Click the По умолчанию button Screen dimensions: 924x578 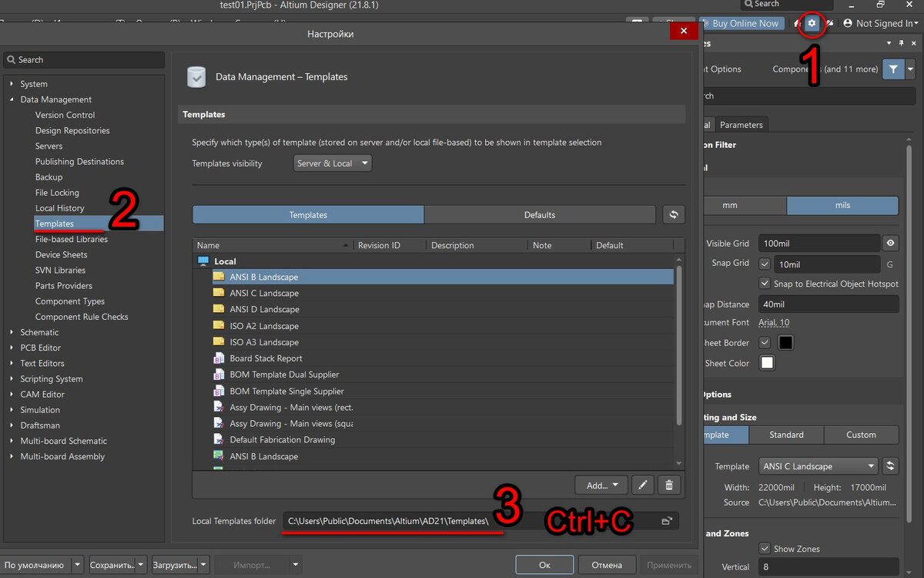click(35, 565)
